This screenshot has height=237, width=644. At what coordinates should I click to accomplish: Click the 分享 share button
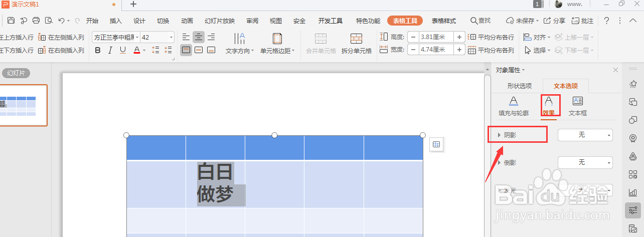click(555, 21)
